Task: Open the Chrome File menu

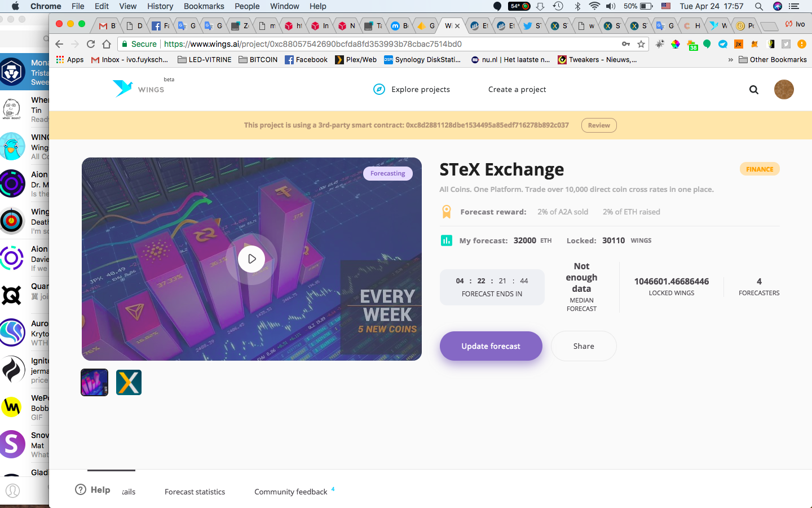Action: click(78, 6)
